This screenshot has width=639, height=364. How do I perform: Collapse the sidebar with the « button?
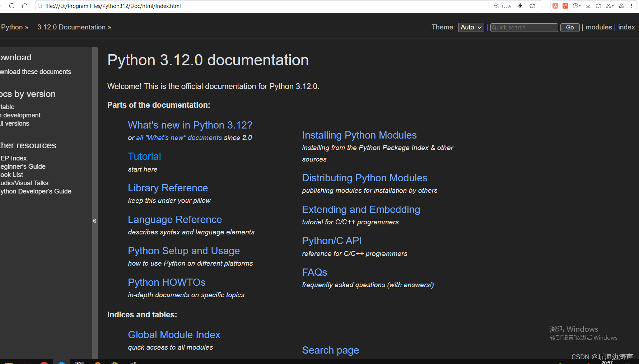(x=94, y=220)
